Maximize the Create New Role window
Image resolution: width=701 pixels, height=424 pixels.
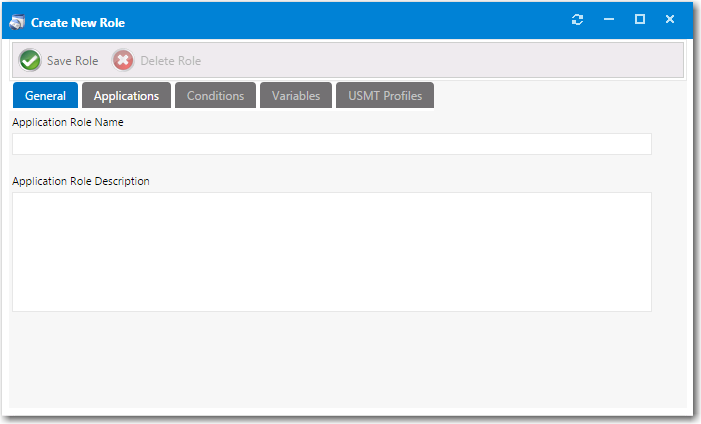pyautogui.click(x=639, y=20)
